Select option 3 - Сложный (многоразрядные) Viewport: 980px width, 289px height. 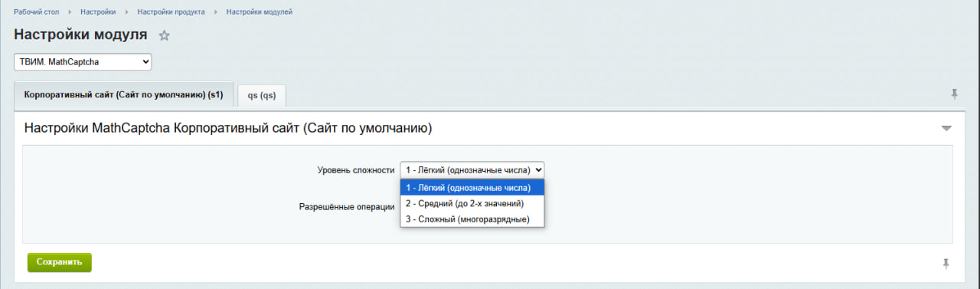[x=472, y=220]
